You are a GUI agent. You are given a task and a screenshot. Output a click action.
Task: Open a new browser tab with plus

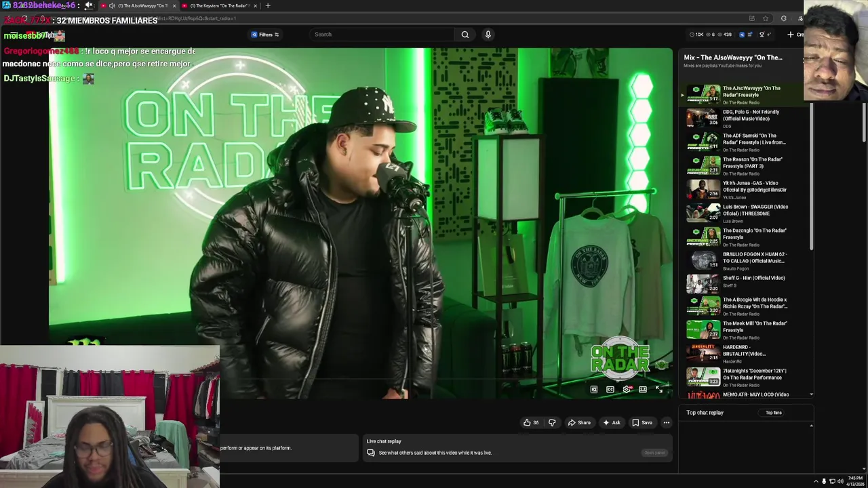coord(268,5)
